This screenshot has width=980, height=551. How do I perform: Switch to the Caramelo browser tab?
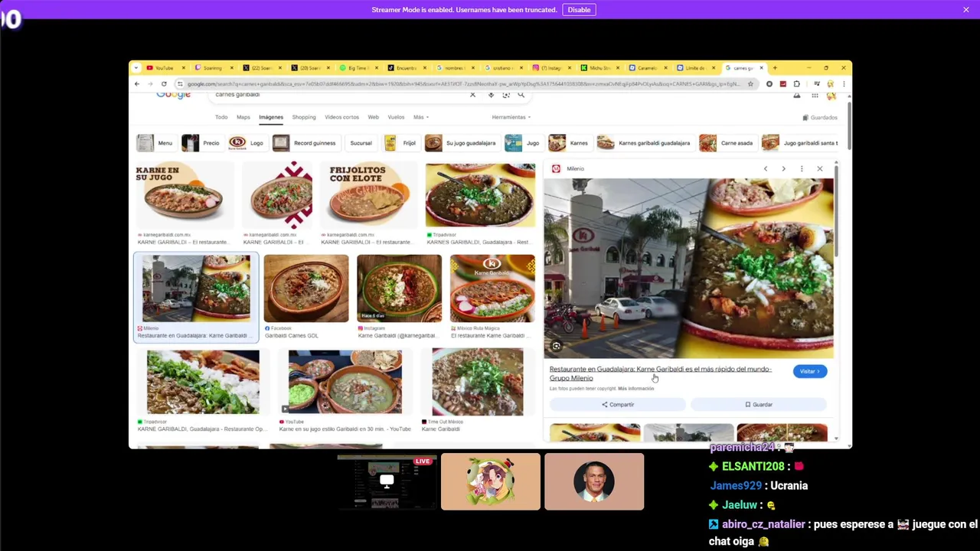[x=648, y=68]
